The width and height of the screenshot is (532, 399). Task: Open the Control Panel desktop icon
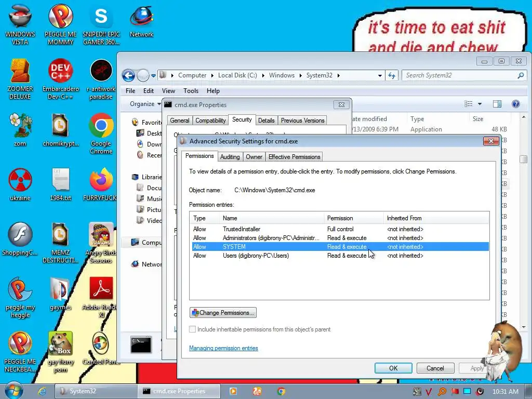tap(101, 349)
